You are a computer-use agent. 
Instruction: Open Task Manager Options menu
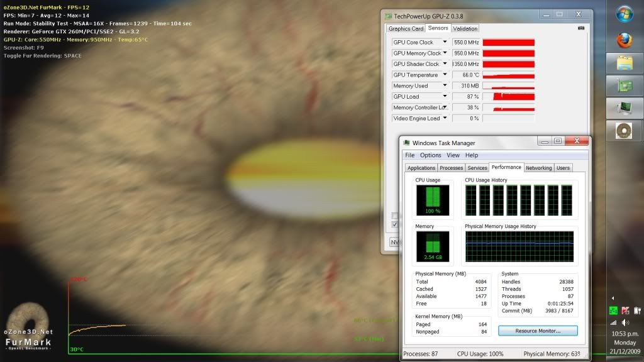click(430, 155)
